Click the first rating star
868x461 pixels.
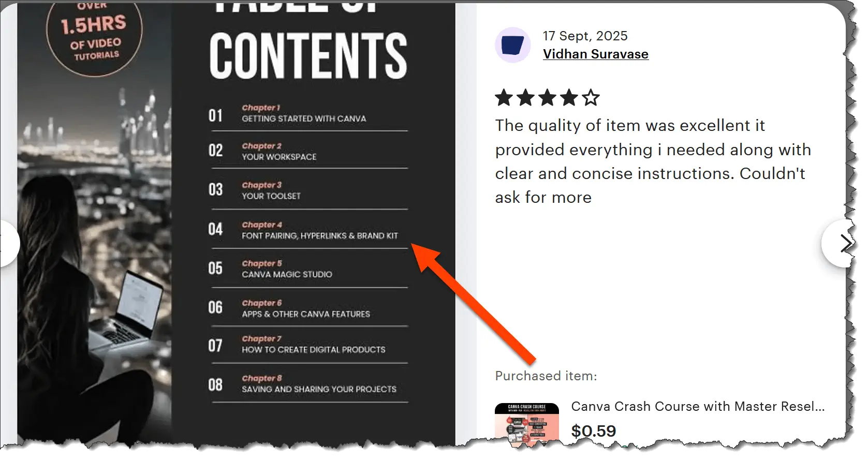(x=504, y=97)
